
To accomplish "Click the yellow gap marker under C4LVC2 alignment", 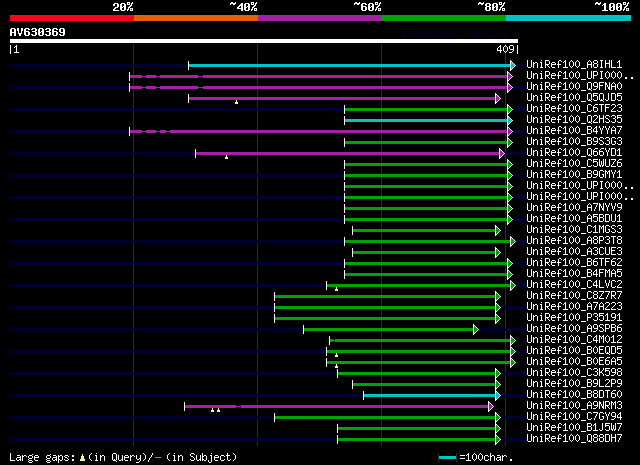I will tap(336, 289).
